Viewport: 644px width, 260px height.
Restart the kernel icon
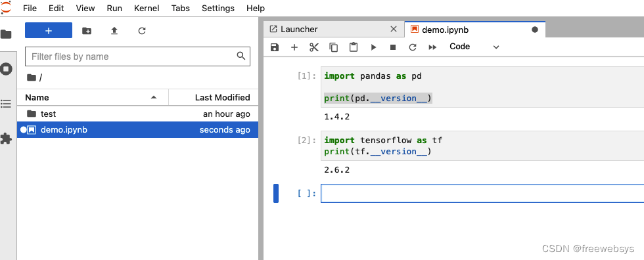[413, 47]
